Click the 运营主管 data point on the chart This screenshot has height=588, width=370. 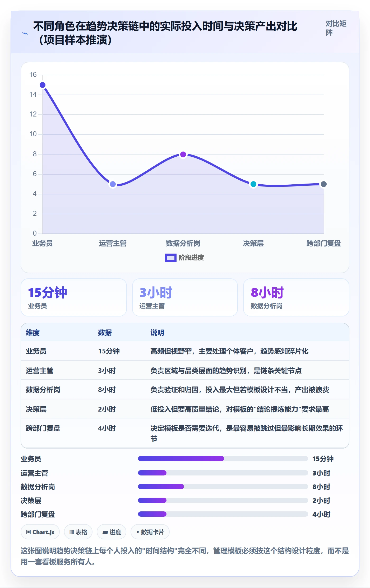[113, 184]
